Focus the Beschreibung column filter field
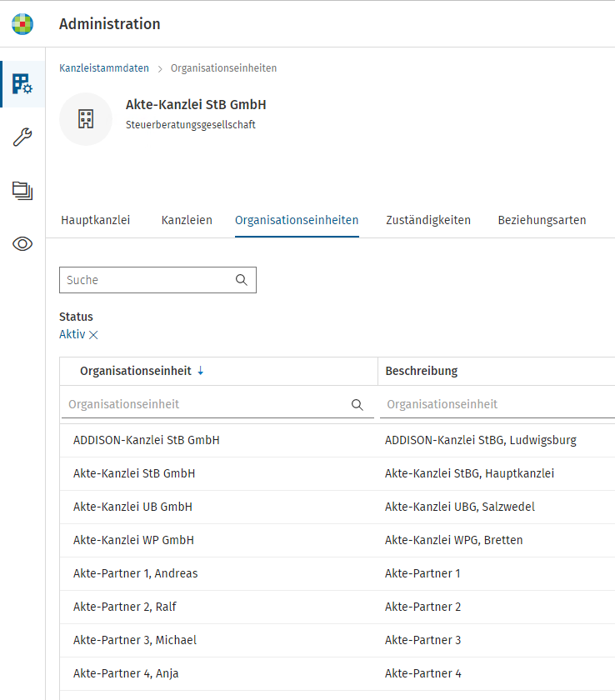The image size is (615, 700). 497,404
